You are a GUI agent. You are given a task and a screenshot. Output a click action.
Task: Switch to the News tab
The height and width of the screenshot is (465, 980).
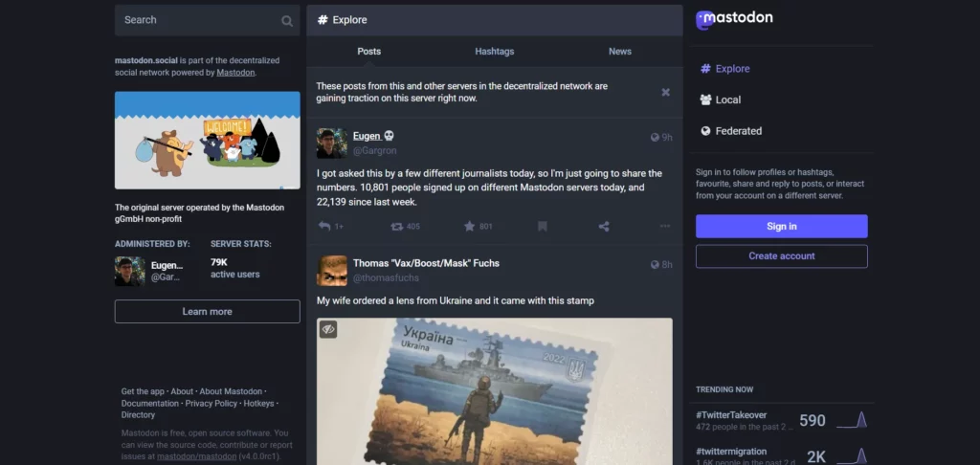[x=620, y=52]
